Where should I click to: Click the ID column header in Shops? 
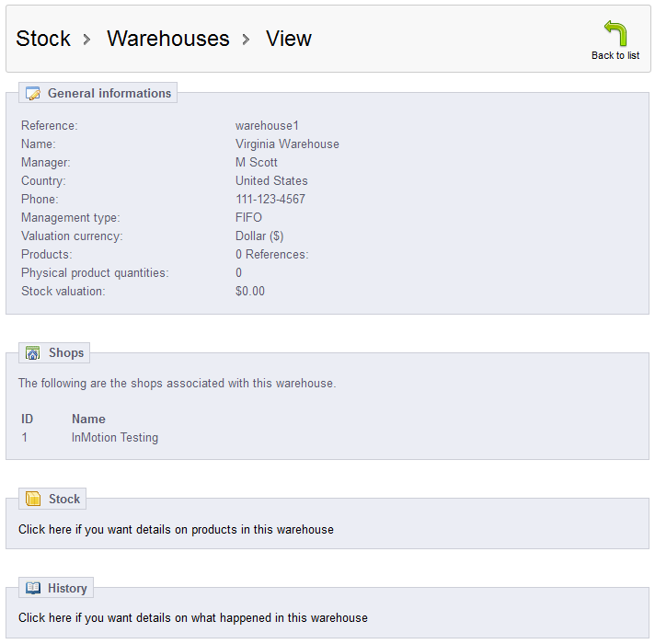tap(28, 419)
